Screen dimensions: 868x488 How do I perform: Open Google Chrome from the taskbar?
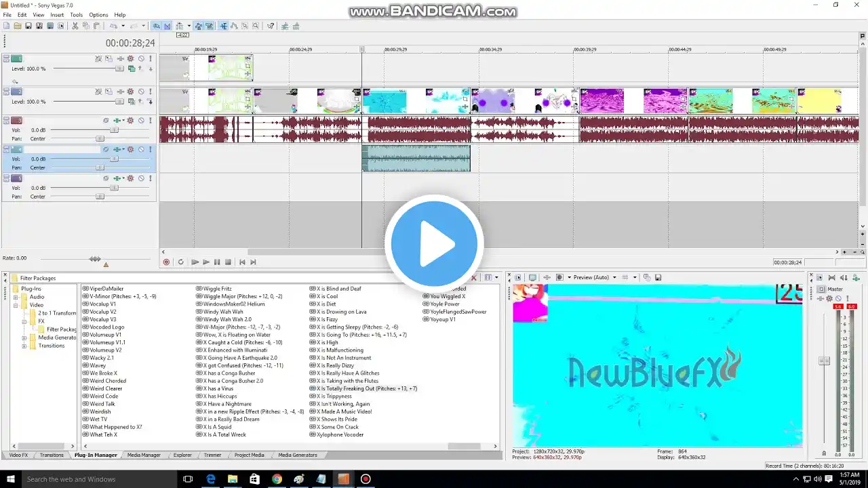pyautogui.click(x=277, y=479)
